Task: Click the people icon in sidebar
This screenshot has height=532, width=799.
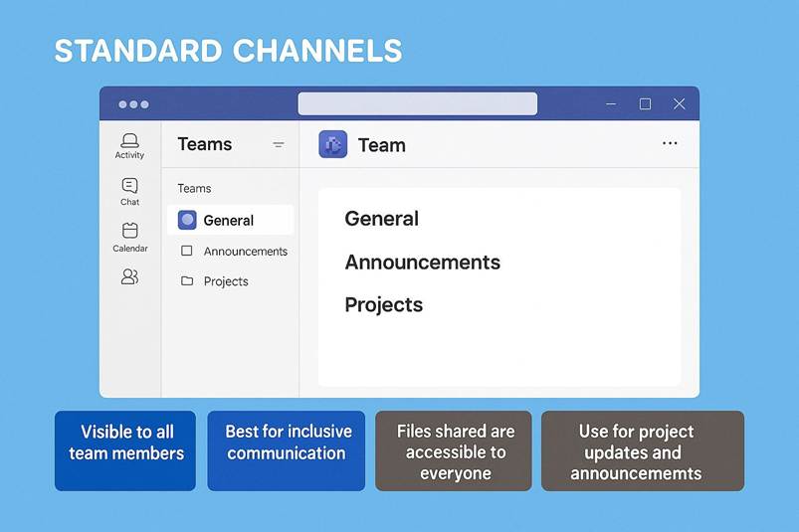Action: tap(129, 276)
